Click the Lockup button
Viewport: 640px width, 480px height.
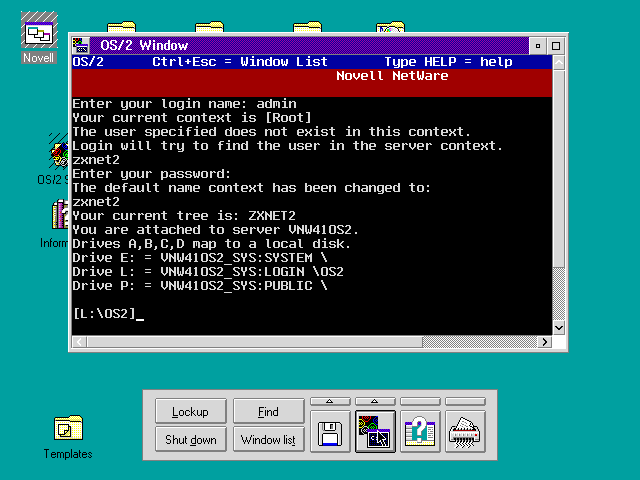[x=191, y=411]
